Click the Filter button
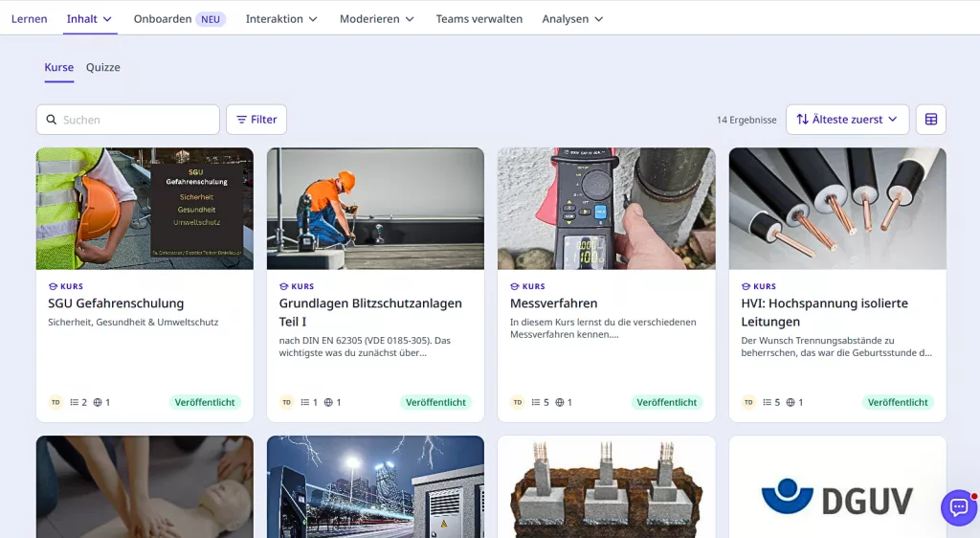 pos(256,120)
